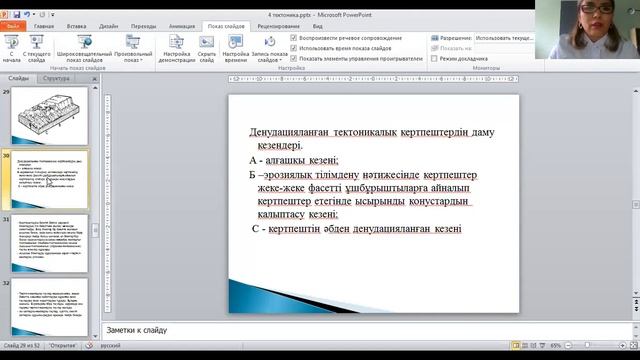Viewport: 640px width, 360px height.
Task: Open Customize Quick Access Toolbar dropdown
Action: pyautogui.click(x=53, y=15)
